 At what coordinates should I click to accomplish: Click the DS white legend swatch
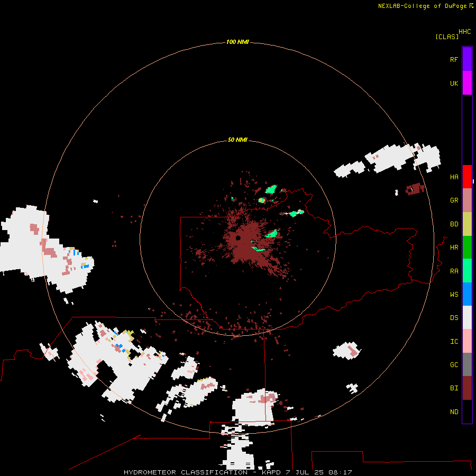(467, 317)
